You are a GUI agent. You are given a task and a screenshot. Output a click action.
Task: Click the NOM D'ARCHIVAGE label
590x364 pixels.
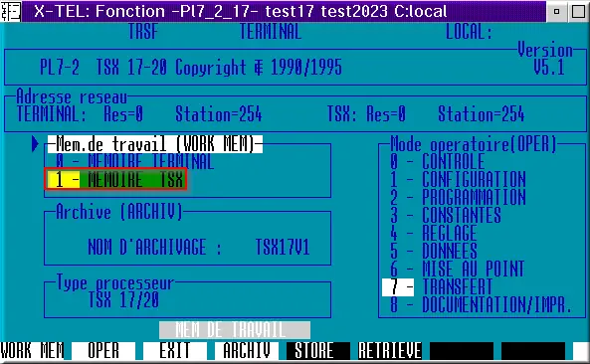click(154, 248)
